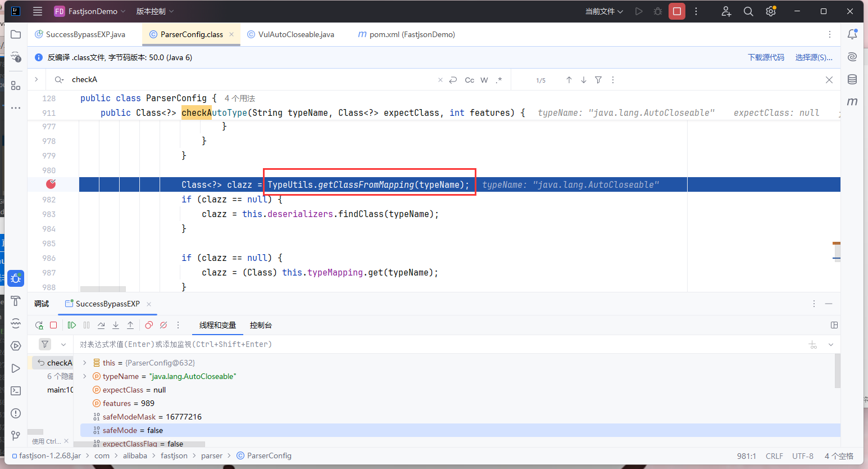Switch to the 控制台 console tab
Image resolution: width=868 pixels, height=469 pixels.
pyautogui.click(x=261, y=325)
